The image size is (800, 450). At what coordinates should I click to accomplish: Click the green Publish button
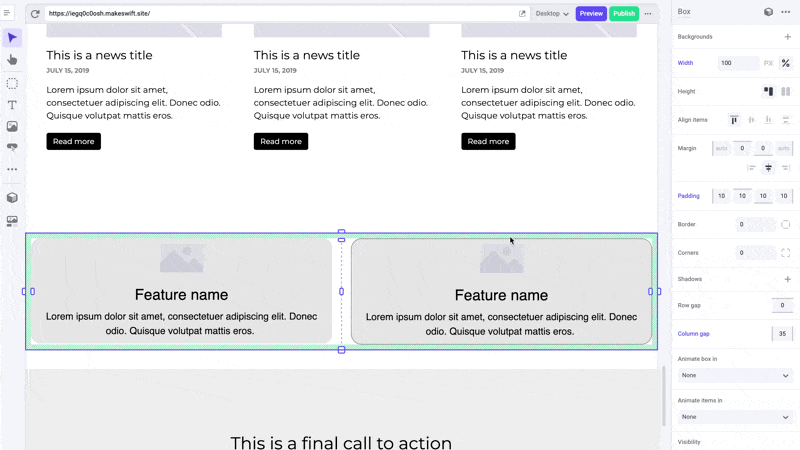click(x=624, y=14)
